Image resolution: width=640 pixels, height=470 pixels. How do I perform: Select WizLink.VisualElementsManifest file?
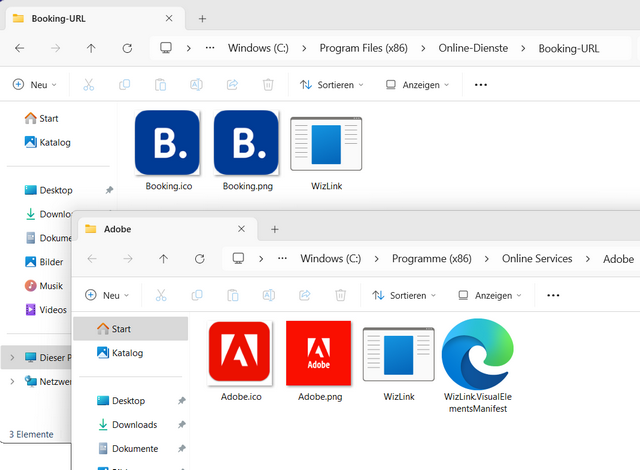click(x=478, y=366)
